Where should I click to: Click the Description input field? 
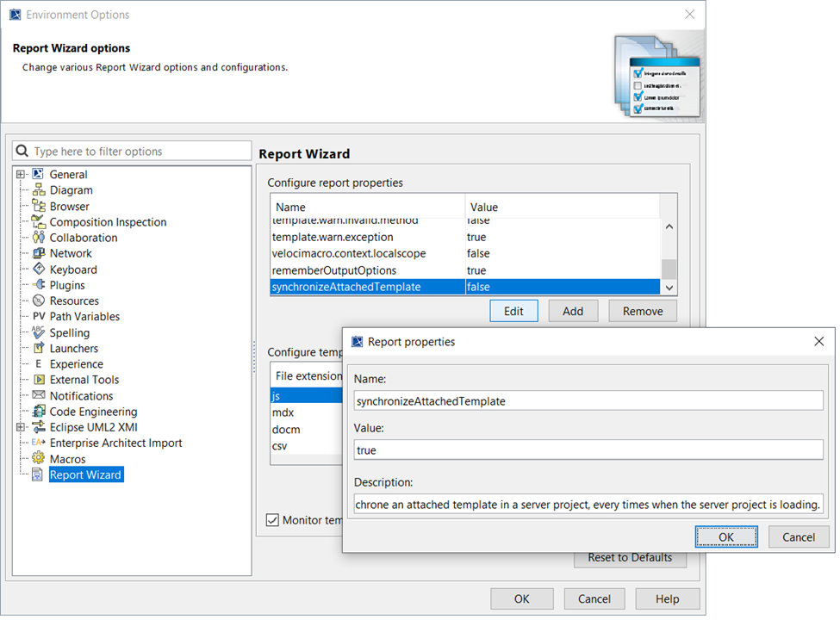point(588,505)
